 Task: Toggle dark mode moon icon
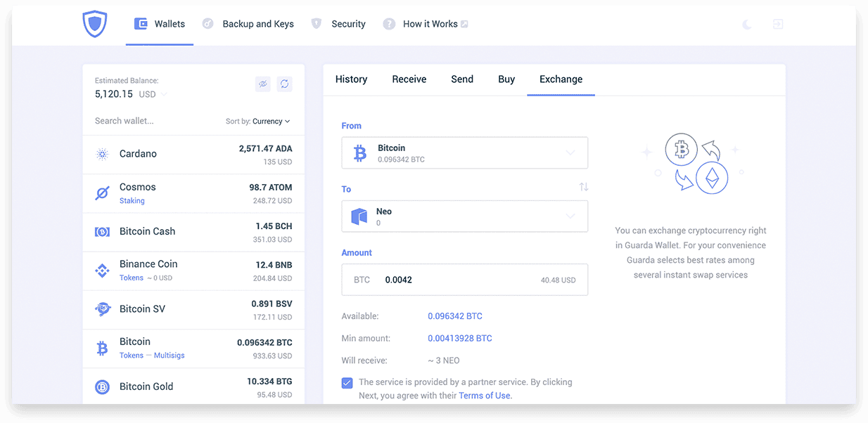[747, 24]
